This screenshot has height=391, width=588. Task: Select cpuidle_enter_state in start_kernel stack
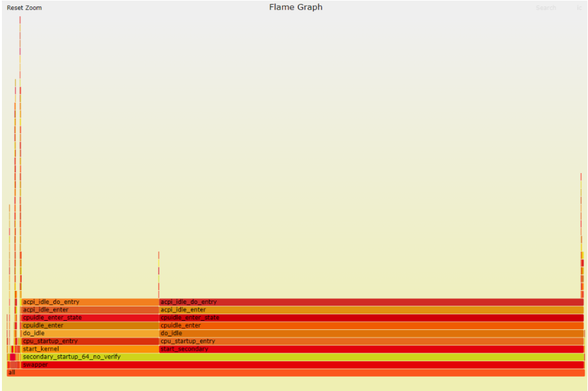click(x=90, y=318)
